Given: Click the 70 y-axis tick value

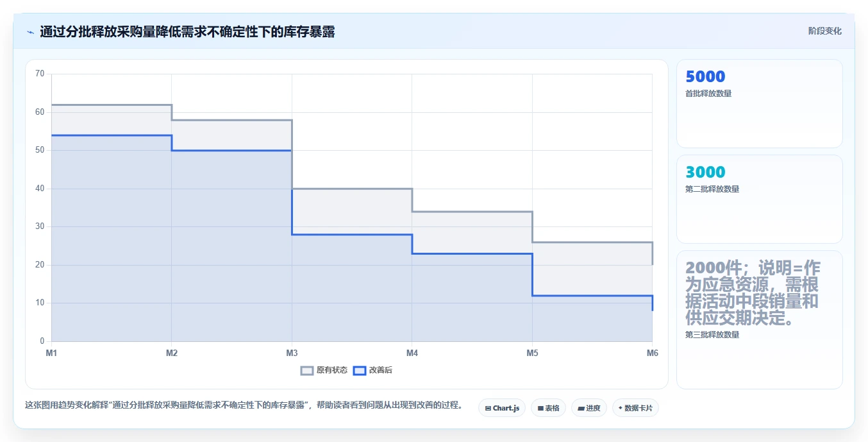Looking at the screenshot, I should point(40,74).
